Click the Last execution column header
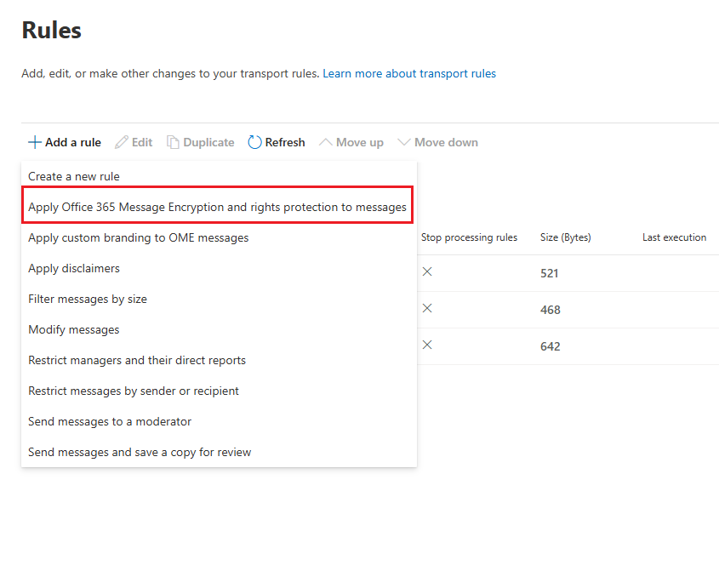The height and width of the screenshot is (588, 719). coord(674,237)
